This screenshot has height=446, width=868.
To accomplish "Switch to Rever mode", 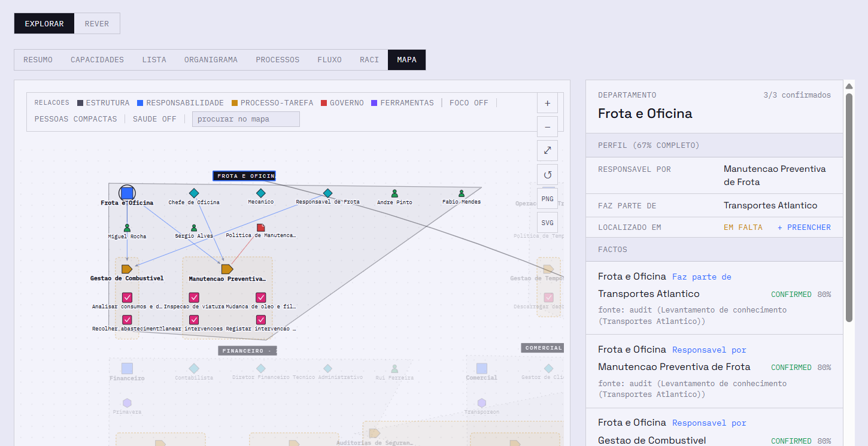I will pyautogui.click(x=97, y=23).
